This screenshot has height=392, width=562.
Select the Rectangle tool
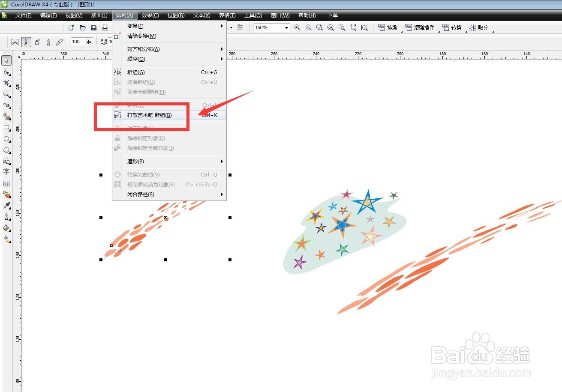coord(6,128)
